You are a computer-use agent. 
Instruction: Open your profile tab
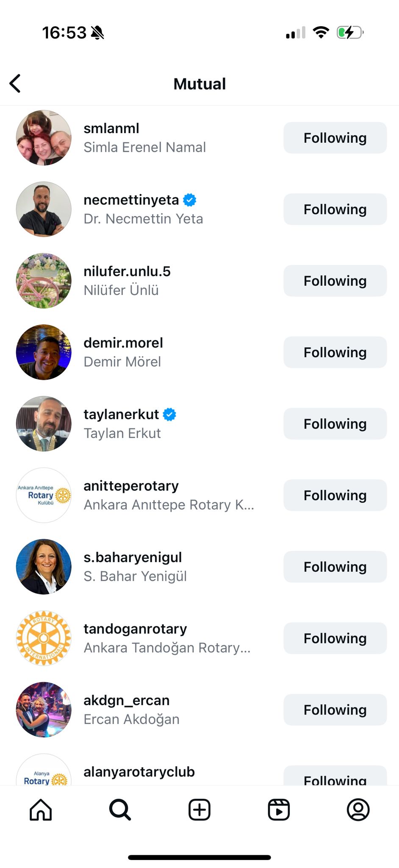[x=358, y=810]
